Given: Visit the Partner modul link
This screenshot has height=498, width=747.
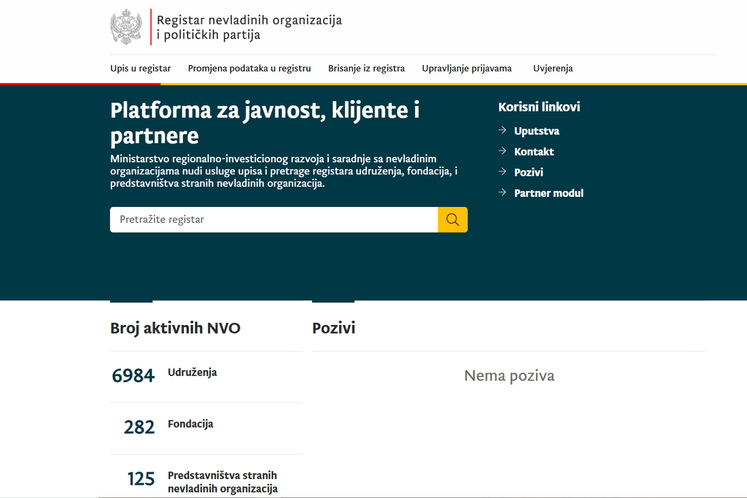Looking at the screenshot, I should [x=548, y=193].
